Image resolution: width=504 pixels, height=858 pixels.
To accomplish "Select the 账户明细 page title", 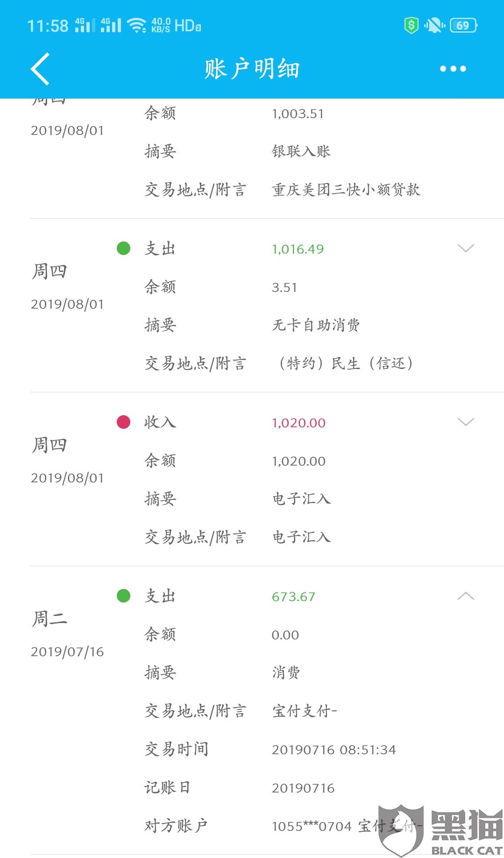I will coord(252,69).
